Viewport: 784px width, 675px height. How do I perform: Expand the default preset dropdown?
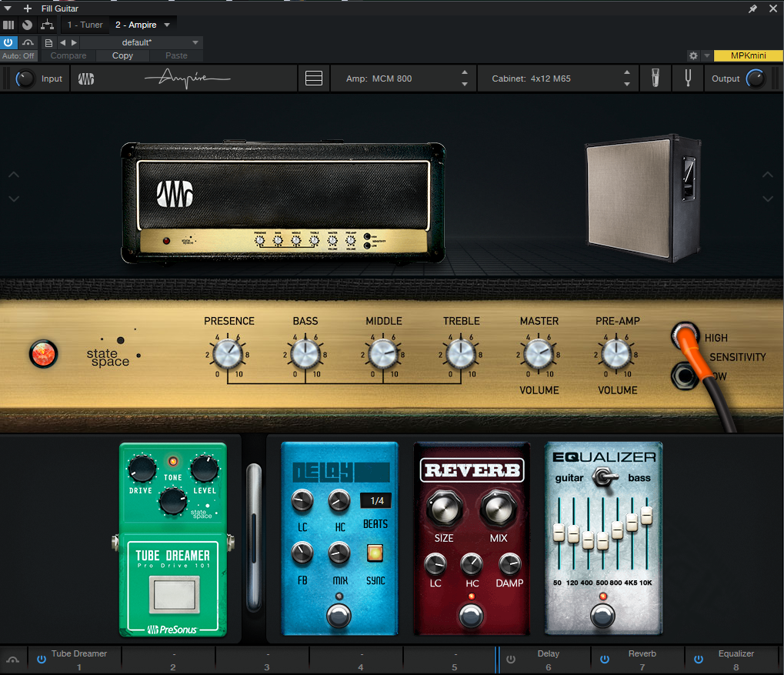(195, 42)
